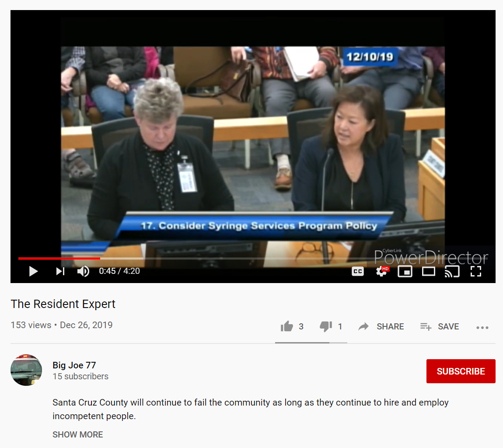Subscribe to Big Joe 77 channel
The width and height of the screenshot is (503, 448).
[x=461, y=371]
